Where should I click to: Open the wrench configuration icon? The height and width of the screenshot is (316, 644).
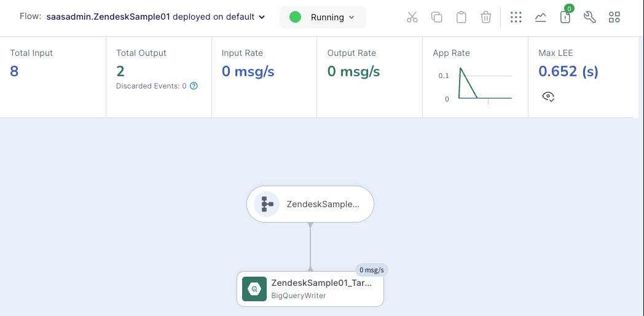(590, 17)
